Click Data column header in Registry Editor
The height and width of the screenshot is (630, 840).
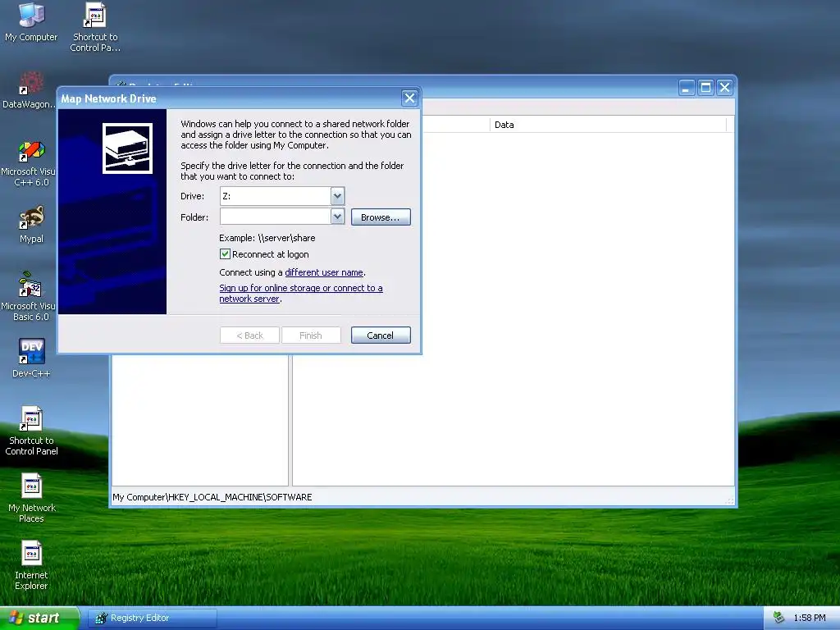608,125
